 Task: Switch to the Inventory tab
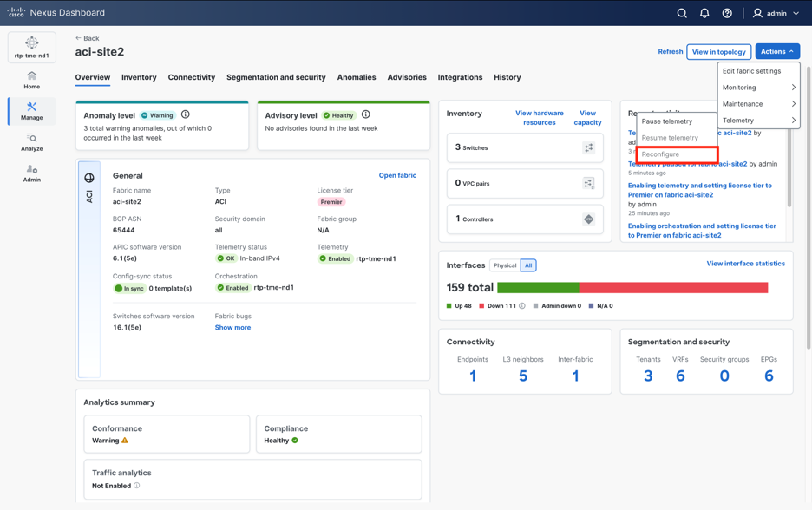139,77
